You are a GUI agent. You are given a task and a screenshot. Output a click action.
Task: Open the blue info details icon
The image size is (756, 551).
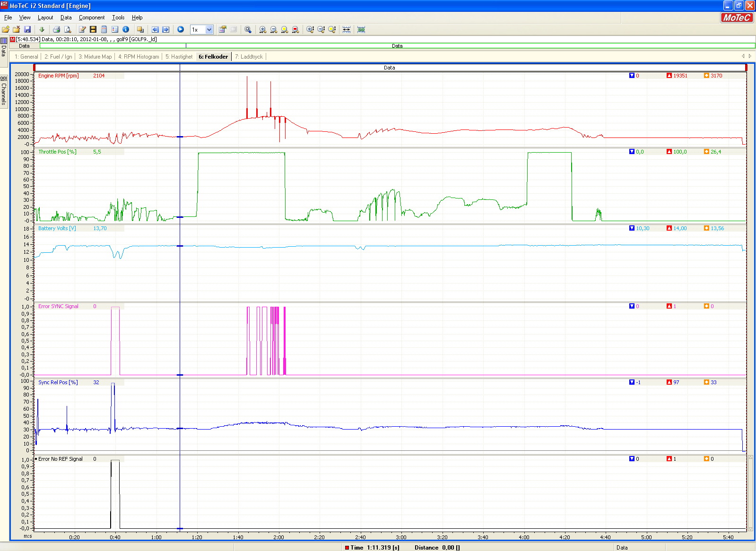pos(126,29)
